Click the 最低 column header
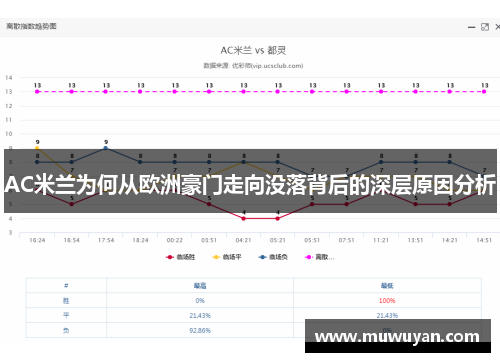The image size is (500, 362). point(387,286)
